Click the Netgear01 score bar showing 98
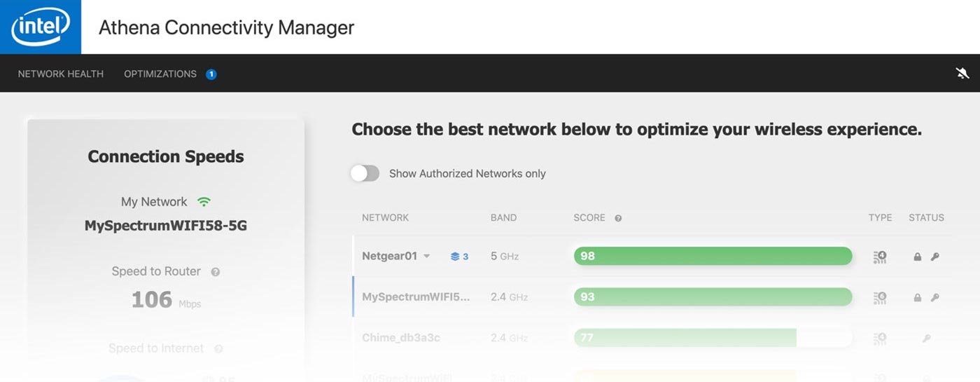The image size is (980, 382). click(712, 257)
